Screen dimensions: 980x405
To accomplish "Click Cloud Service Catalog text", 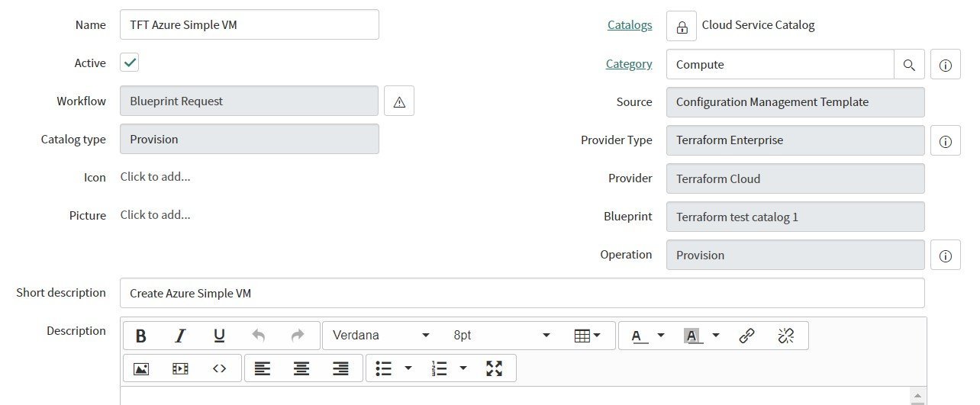I will [x=759, y=25].
